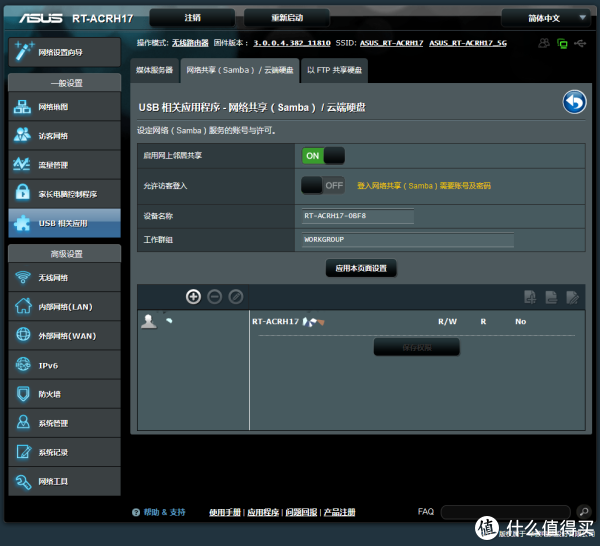The height and width of the screenshot is (546, 600).
Task: Select USB Applications (USB 相关应用) menu
Action: (x=64, y=223)
